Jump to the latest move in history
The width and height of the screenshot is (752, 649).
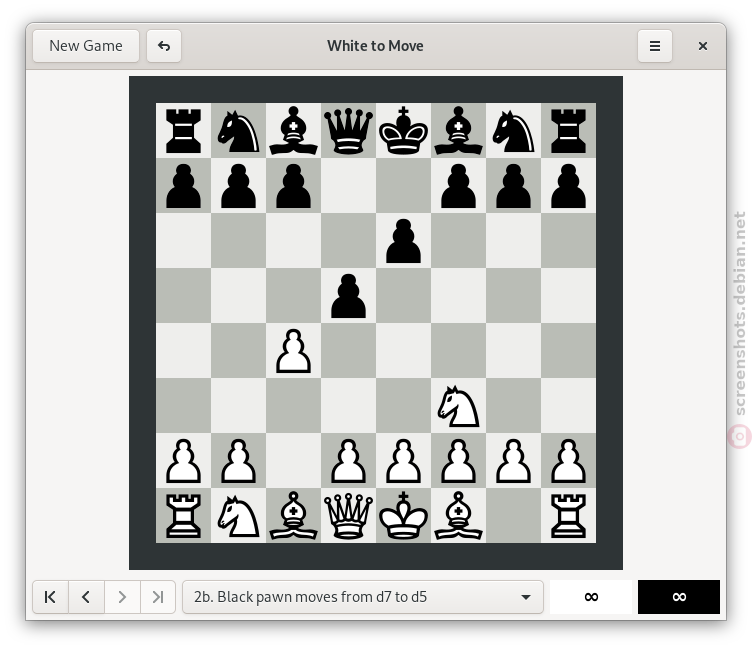pos(158,597)
